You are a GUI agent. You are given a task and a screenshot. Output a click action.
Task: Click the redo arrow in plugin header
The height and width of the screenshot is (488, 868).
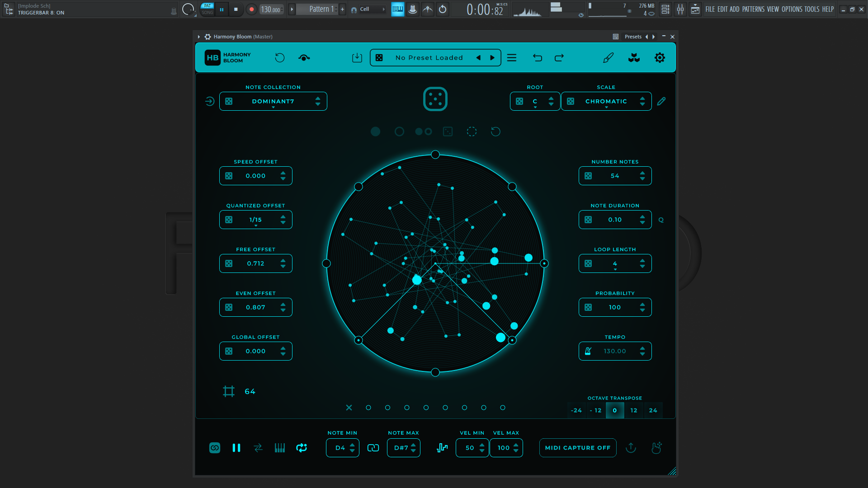point(559,58)
